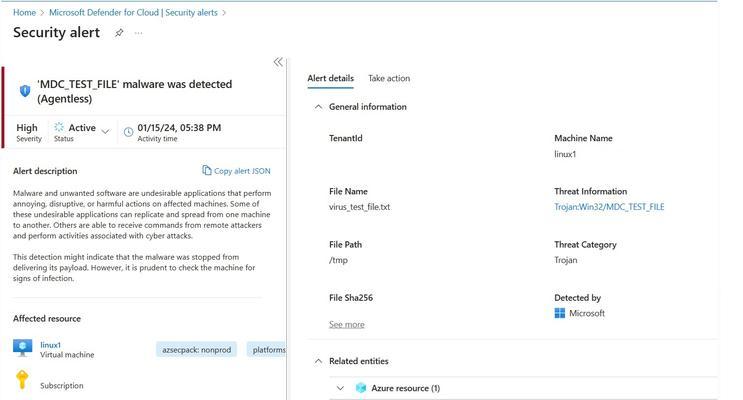Viewport: 743px width, 400px height.
Task: Collapse the General information section
Action: (x=318, y=107)
